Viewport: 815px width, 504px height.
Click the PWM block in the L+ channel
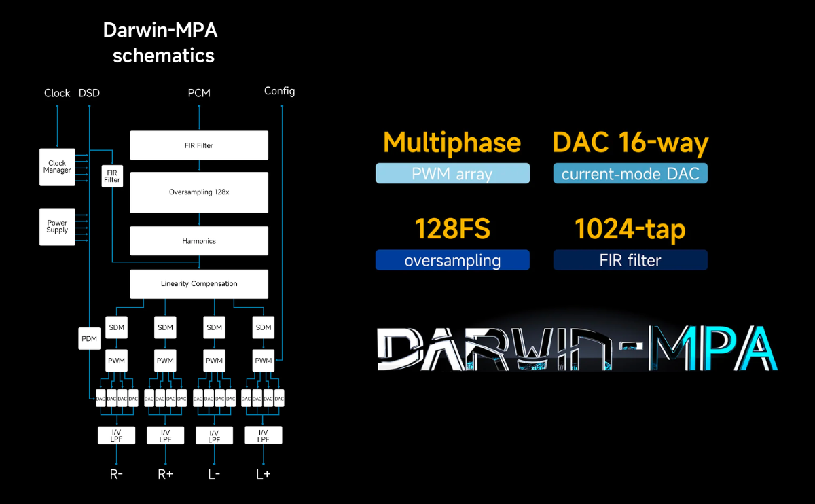click(x=263, y=361)
